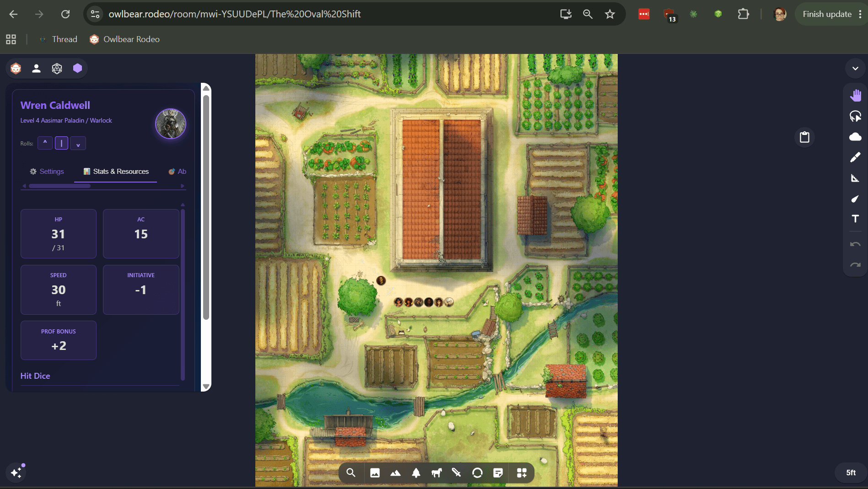Go back to the previous page

tap(13, 14)
